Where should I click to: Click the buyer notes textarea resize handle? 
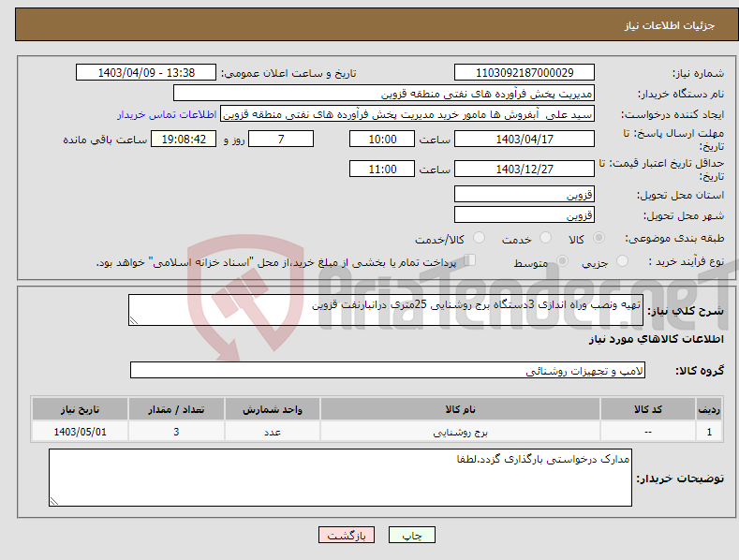[54, 501]
